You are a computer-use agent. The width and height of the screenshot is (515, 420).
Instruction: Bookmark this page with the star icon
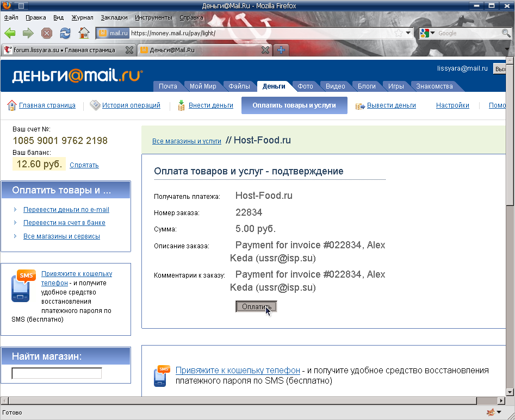[x=399, y=33]
